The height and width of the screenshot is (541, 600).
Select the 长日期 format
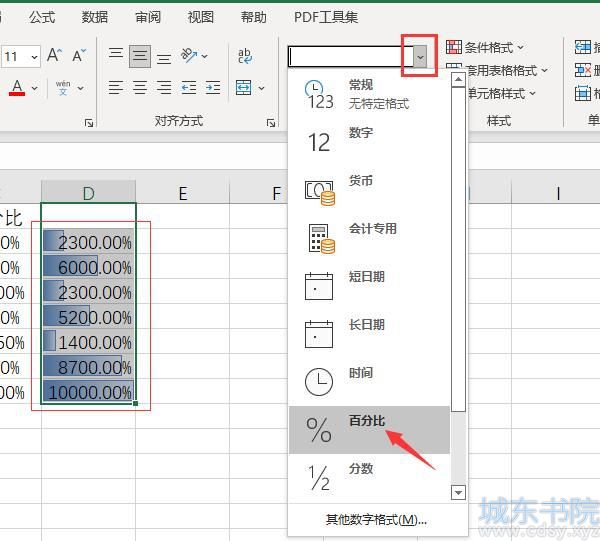(369, 334)
